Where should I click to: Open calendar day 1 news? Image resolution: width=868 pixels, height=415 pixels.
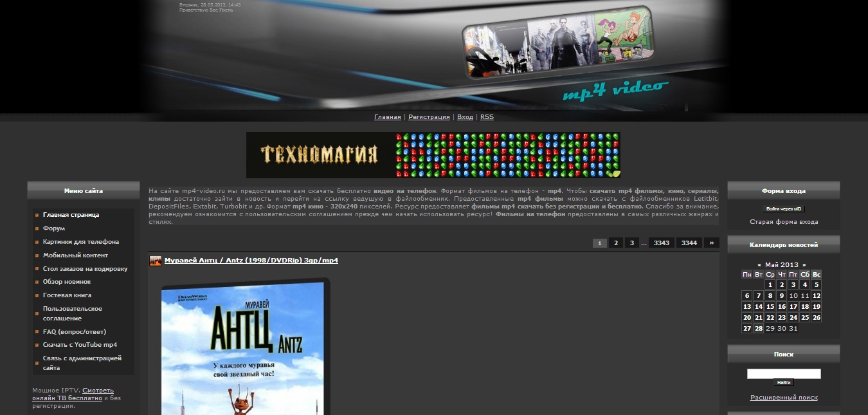click(770, 285)
